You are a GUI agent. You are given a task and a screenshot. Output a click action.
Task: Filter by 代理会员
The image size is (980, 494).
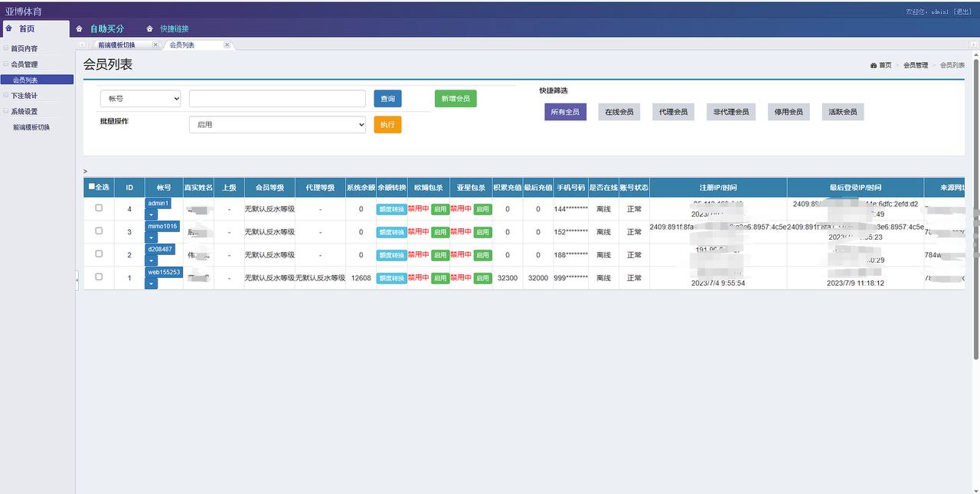(673, 112)
